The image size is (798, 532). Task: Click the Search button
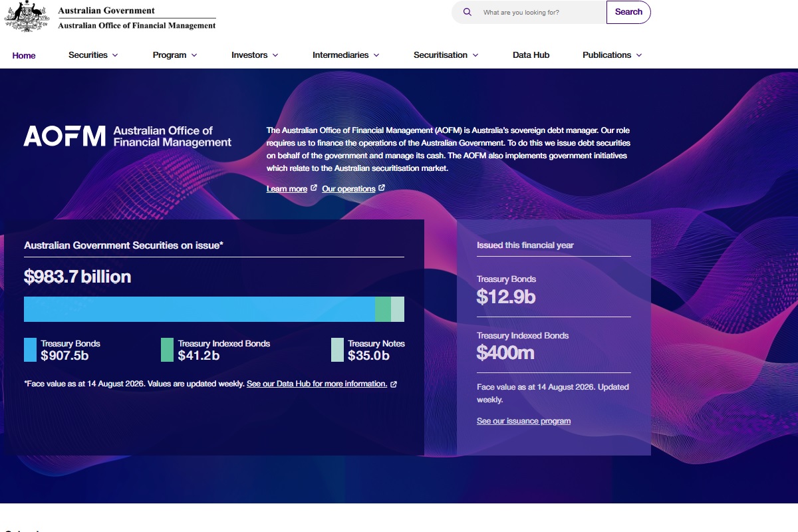click(x=628, y=12)
